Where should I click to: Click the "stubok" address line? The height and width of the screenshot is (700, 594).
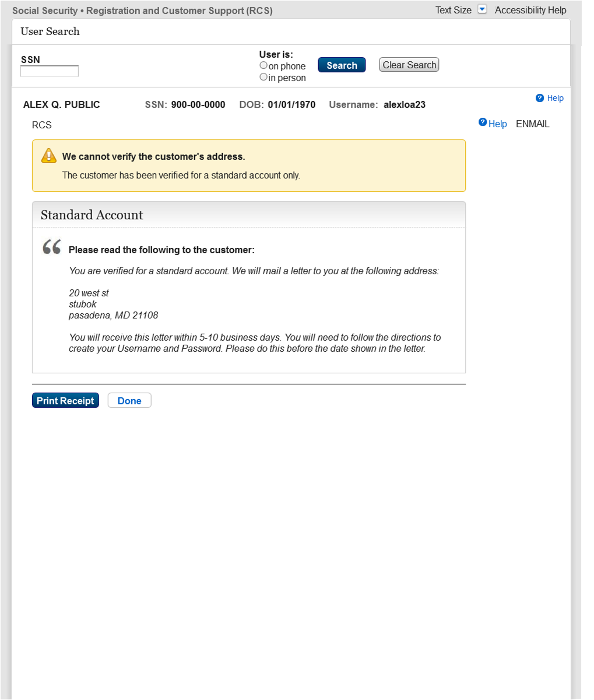click(83, 304)
